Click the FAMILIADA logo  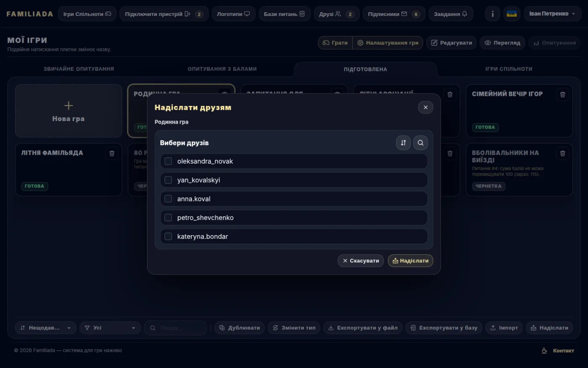(30, 14)
